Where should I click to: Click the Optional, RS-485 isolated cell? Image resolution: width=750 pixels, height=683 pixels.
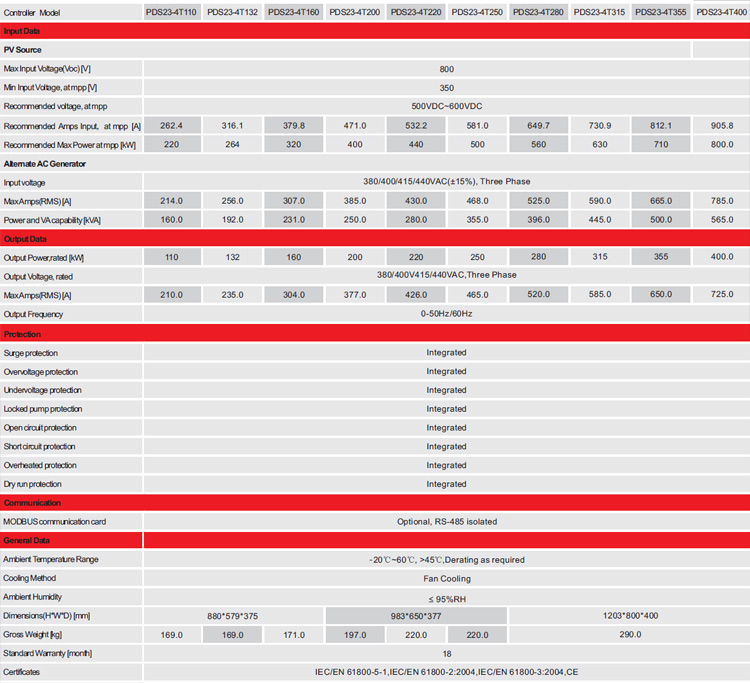point(446,521)
